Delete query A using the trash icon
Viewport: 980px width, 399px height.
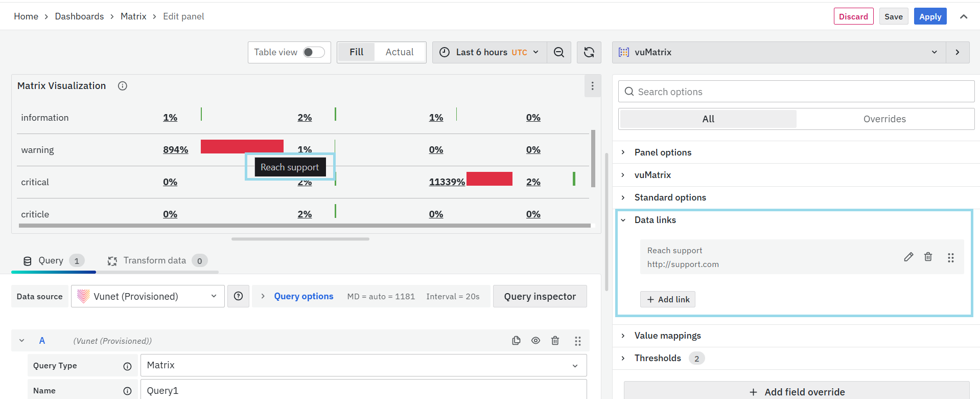555,341
